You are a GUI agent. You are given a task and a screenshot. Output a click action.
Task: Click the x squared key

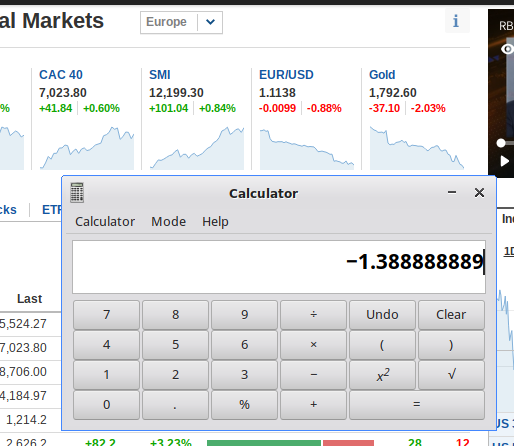pos(382,375)
